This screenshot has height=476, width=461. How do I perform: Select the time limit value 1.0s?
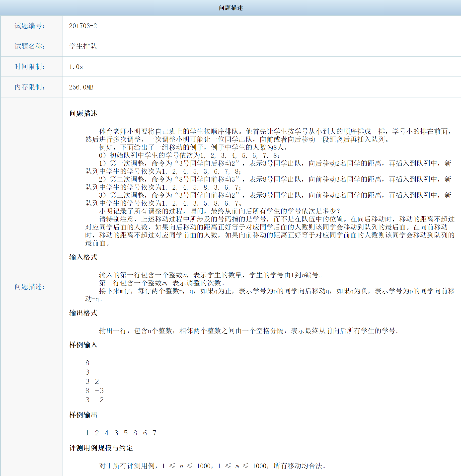[x=76, y=67]
